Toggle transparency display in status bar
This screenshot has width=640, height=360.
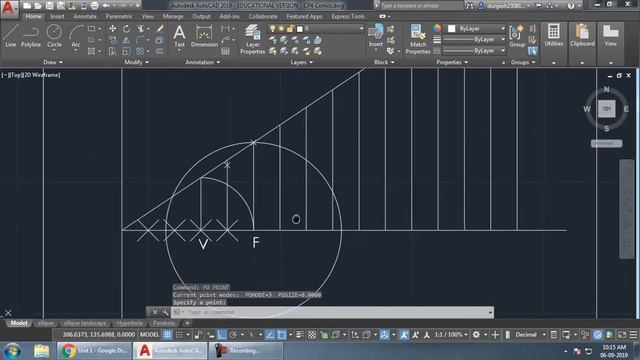click(312, 335)
